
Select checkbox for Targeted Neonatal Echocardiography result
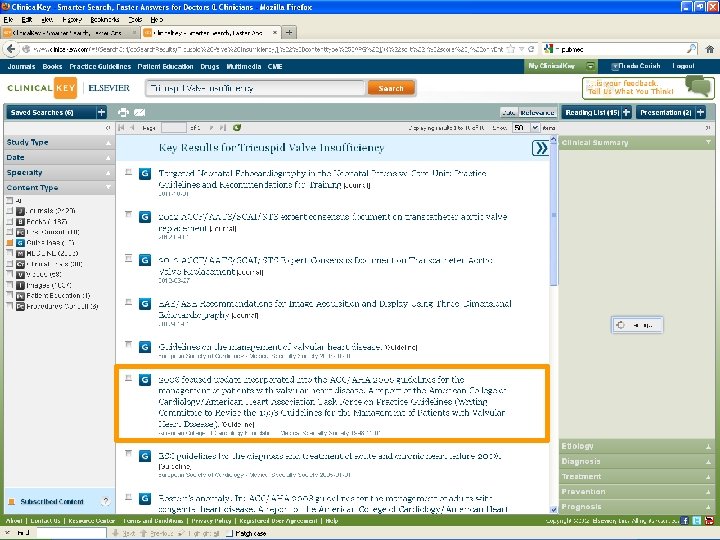point(129,173)
